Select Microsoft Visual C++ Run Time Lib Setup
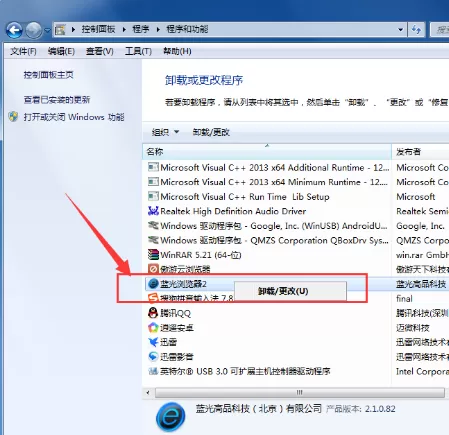This screenshot has width=449, height=435. pyautogui.click(x=245, y=197)
